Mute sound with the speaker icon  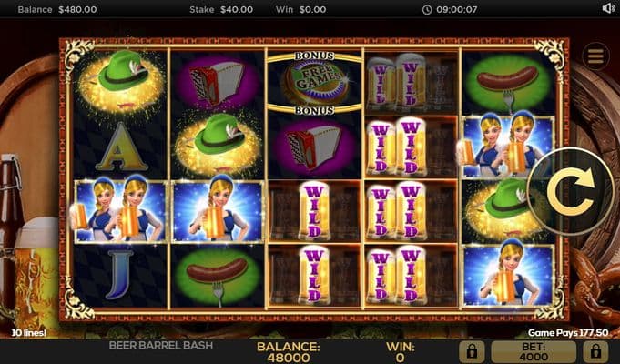608,8
